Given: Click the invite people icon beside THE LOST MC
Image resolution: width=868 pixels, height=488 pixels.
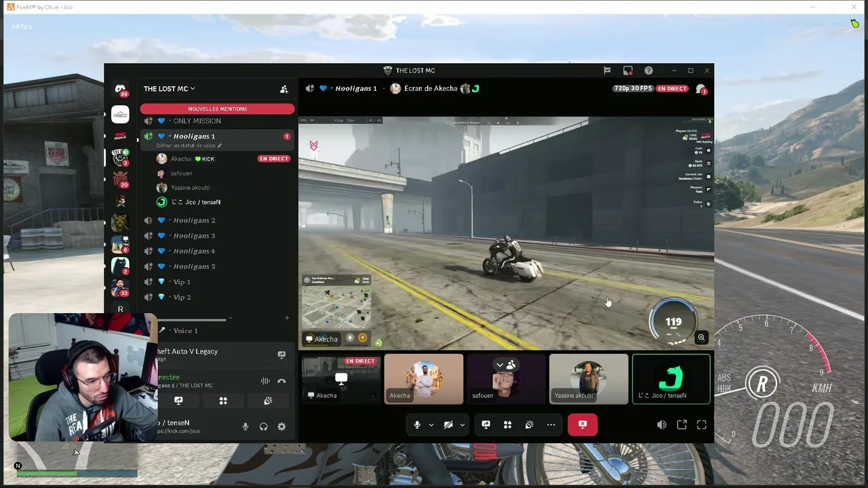Looking at the screenshot, I should pyautogui.click(x=284, y=89).
